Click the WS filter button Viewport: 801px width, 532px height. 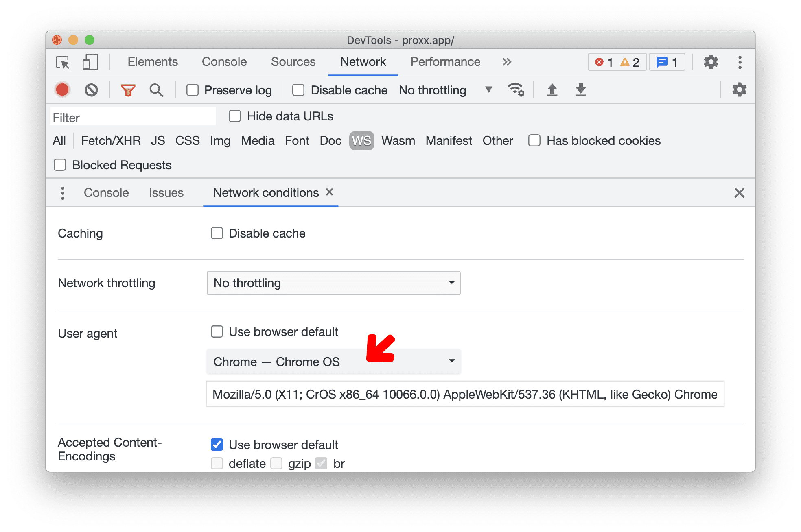360,141
